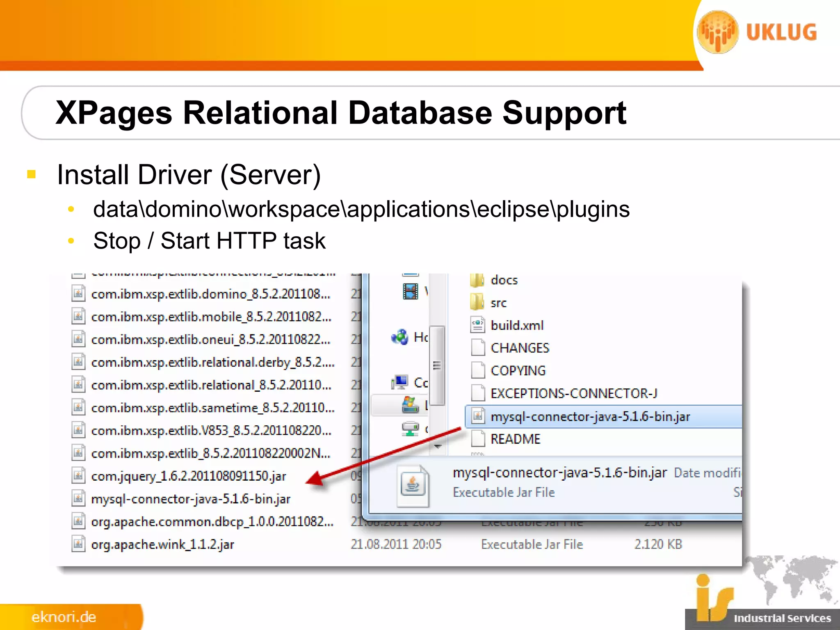Select com.ibm.xsp.extlib.V853 file name

(x=211, y=431)
